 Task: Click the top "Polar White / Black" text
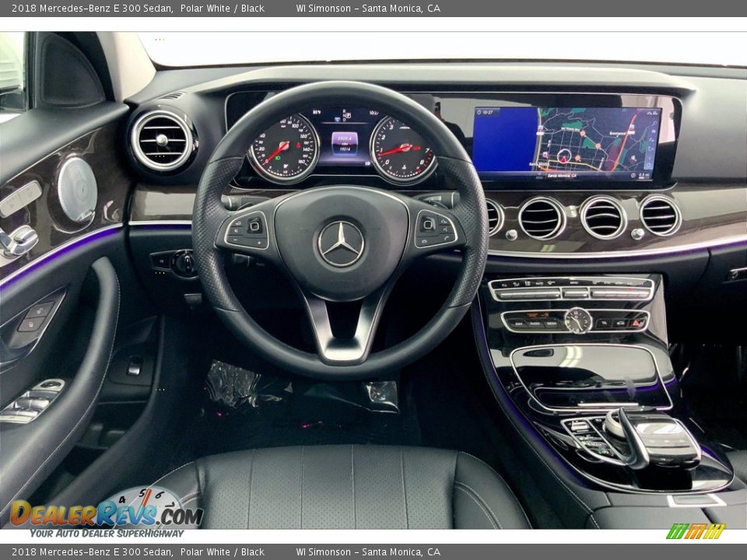223,8
